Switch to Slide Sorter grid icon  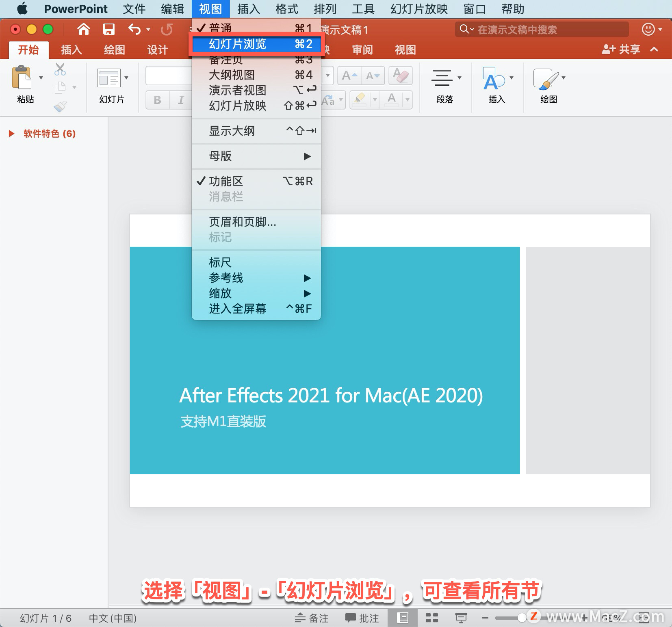[431, 618]
